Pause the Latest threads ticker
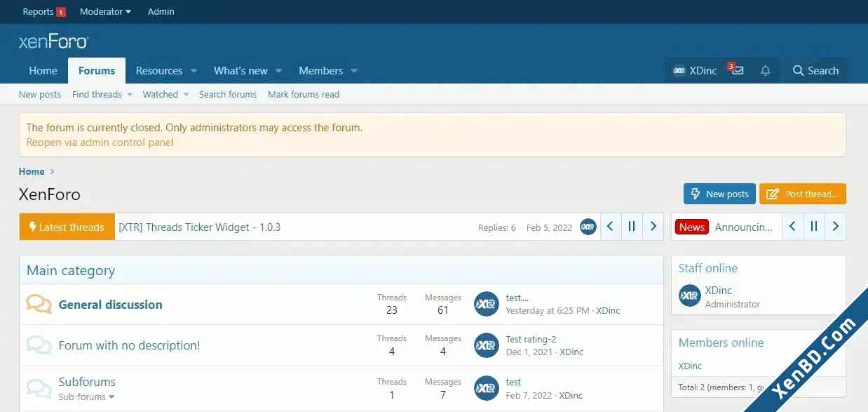This screenshot has height=412, width=868. click(632, 227)
